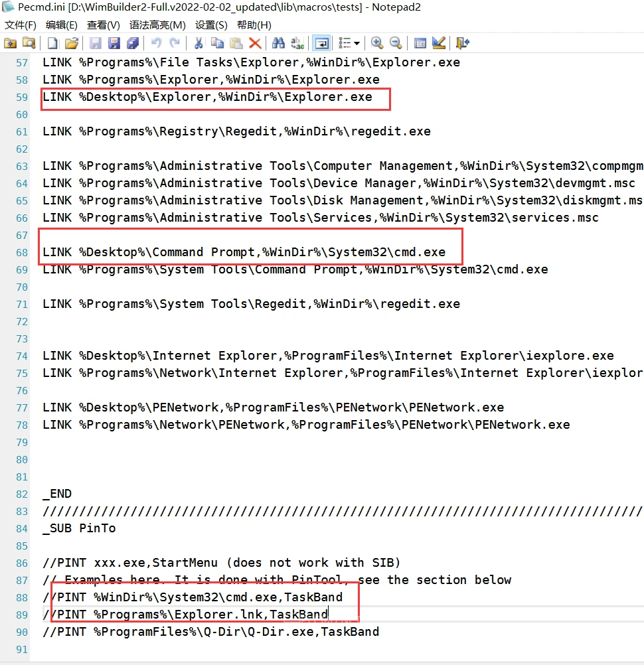This screenshot has width=644, height=665.
Task: Click line number 82 in the margin
Action: point(22,494)
